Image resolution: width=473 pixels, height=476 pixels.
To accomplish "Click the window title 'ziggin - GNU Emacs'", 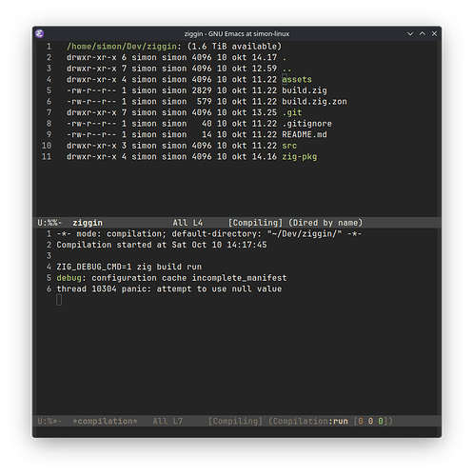I will [237, 33].
